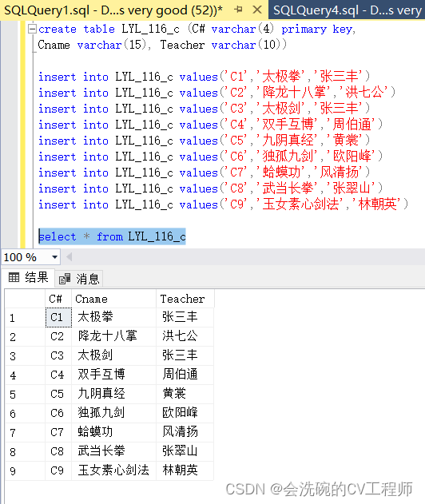
Task: Click the 蛤蟆功 cell in results
Action: [113, 432]
